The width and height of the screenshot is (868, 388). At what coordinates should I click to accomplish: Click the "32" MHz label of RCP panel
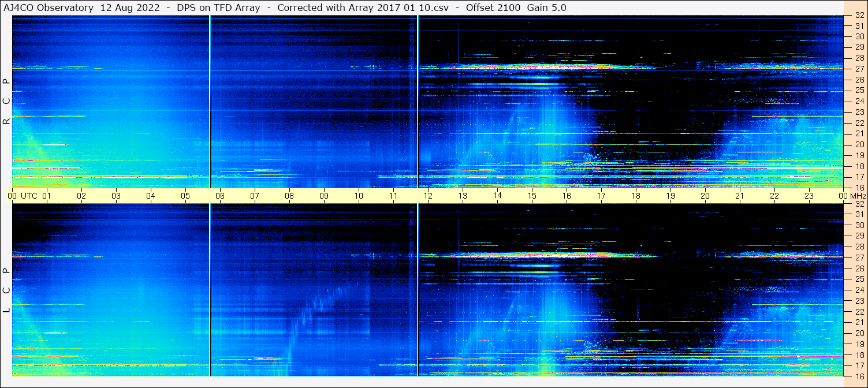click(859, 15)
